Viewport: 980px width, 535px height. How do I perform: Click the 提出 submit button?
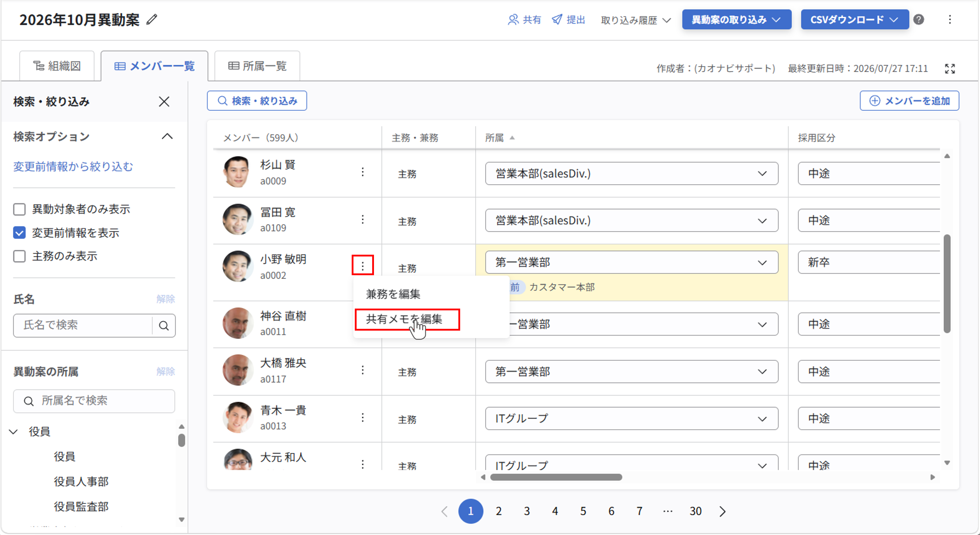[x=568, y=19]
